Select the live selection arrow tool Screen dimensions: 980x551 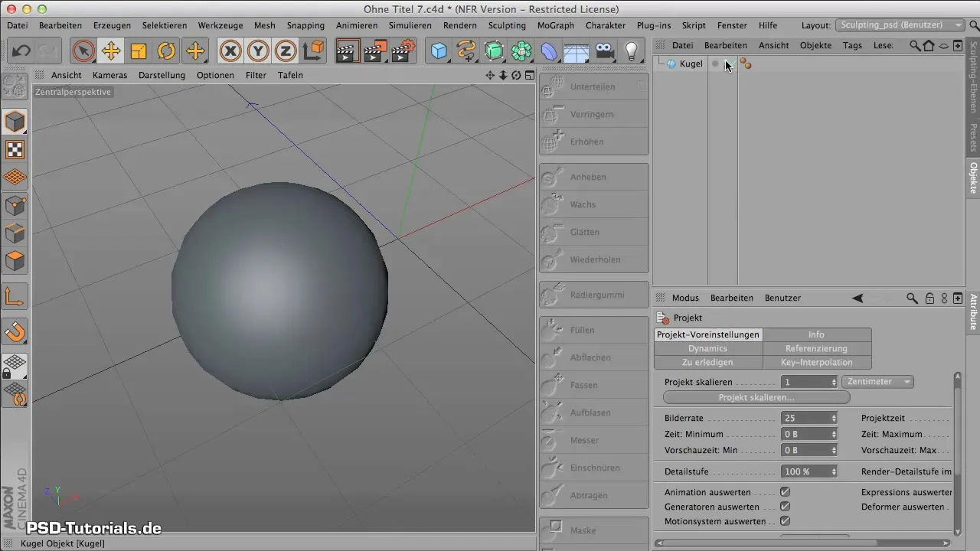(x=83, y=51)
